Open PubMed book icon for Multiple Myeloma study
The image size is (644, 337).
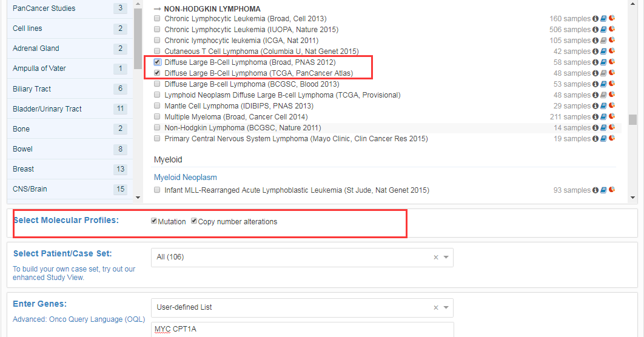(603, 117)
